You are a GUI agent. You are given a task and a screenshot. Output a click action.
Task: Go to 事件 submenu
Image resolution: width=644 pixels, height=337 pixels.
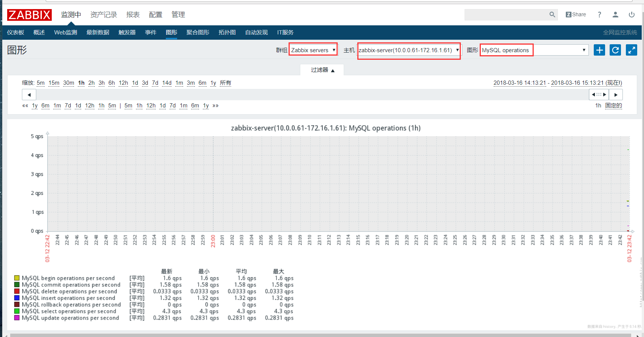coord(151,33)
